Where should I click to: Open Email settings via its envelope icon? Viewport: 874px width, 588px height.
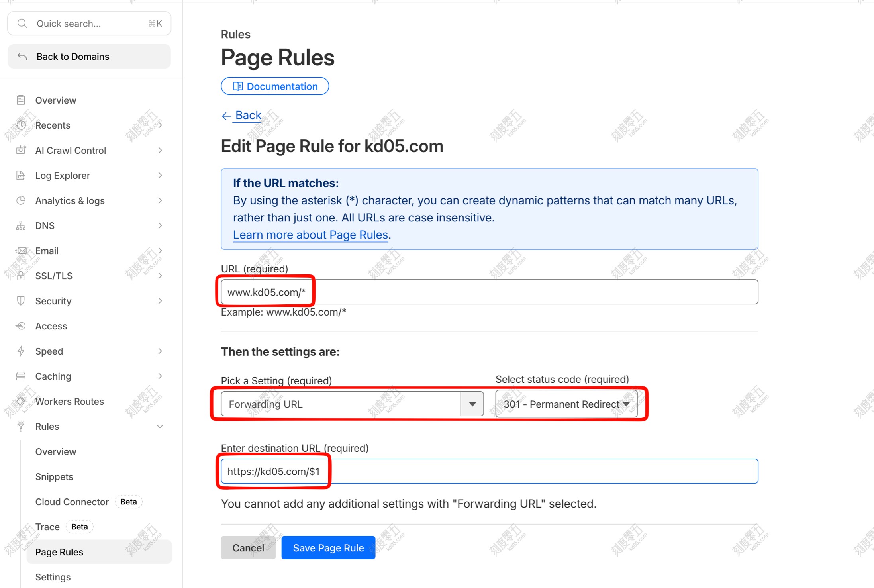tap(21, 251)
